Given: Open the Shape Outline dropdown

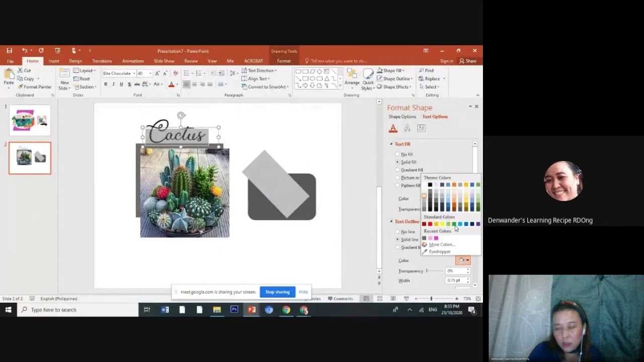Looking at the screenshot, I should 395,78.
